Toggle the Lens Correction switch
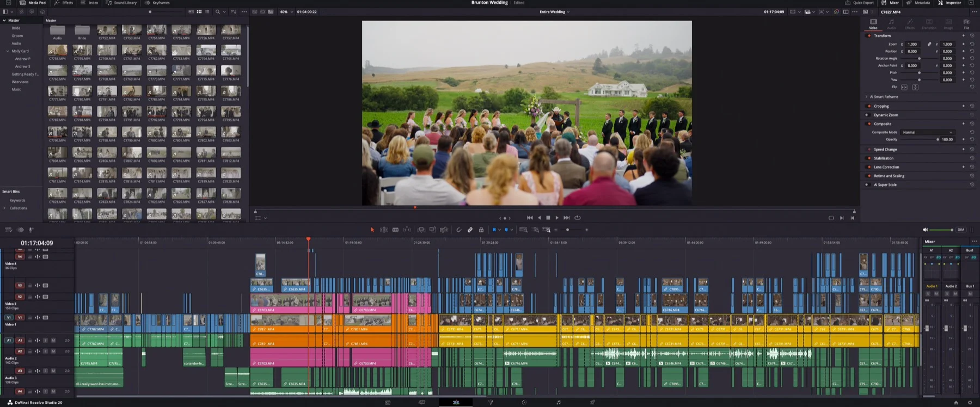 coord(869,167)
